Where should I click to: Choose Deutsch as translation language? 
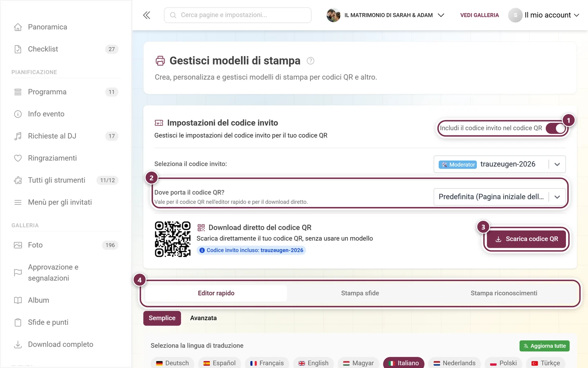172,363
